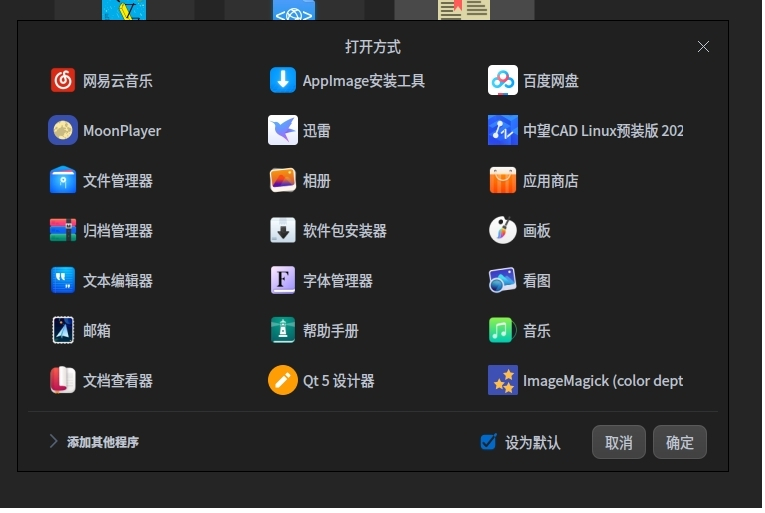This screenshot has height=513, width=765.
Task: Select the ImageMagick stars icon
Action: point(503,381)
